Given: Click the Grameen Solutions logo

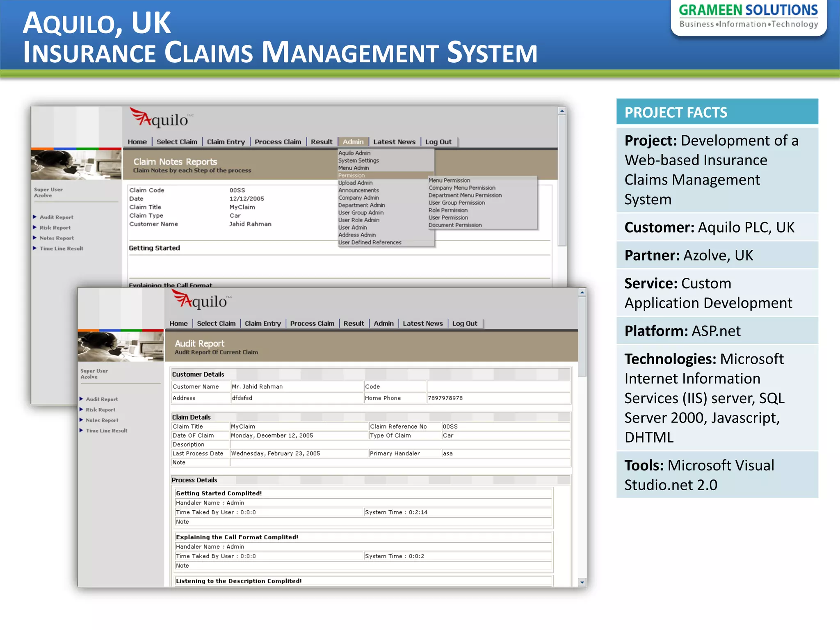Looking at the screenshot, I should tap(749, 16).
